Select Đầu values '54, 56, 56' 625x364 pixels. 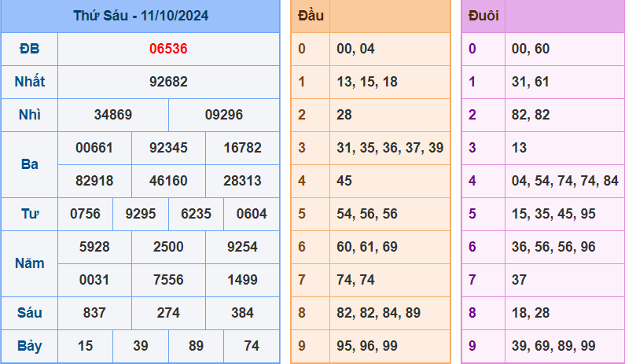coord(367,214)
